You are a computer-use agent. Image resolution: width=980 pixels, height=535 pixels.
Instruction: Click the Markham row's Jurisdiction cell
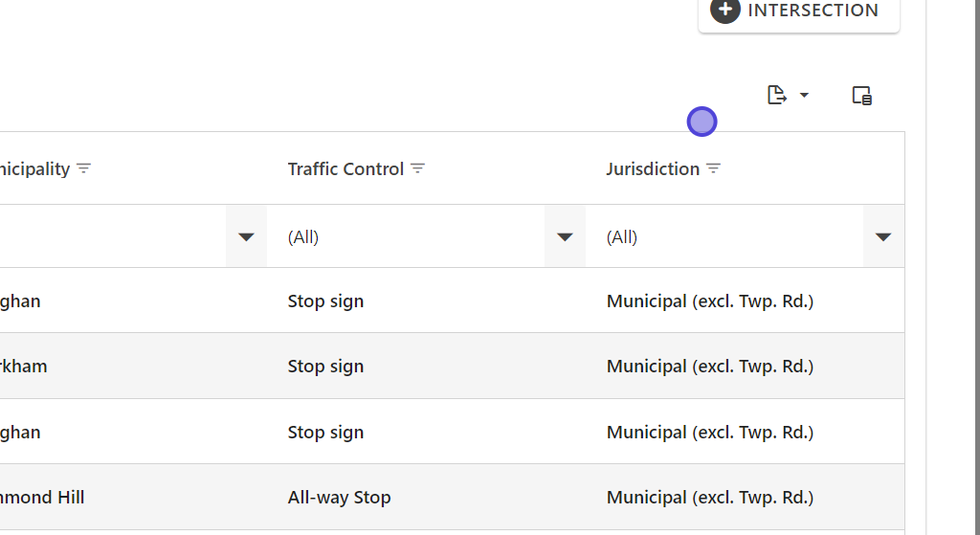tap(710, 366)
